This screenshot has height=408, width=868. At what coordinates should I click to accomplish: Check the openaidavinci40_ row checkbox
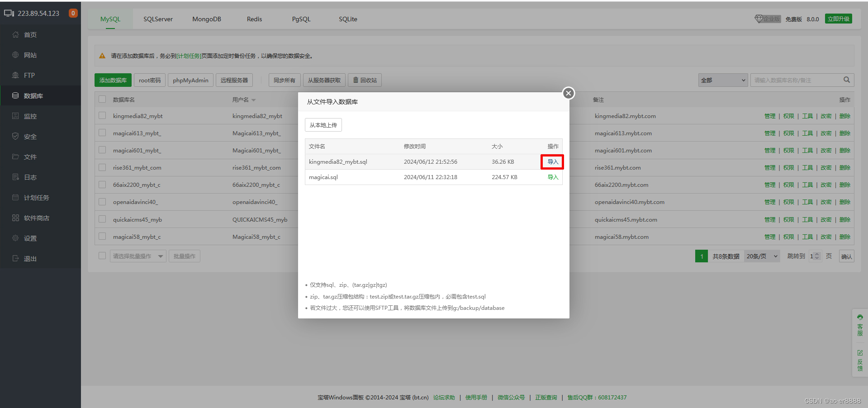tap(102, 202)
